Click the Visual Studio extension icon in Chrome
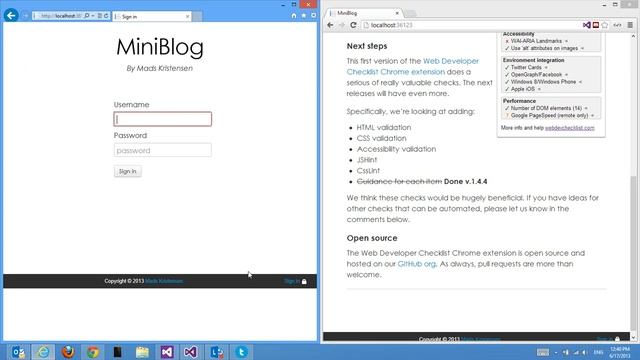The image size is (640, 360). tap(587, 25)
